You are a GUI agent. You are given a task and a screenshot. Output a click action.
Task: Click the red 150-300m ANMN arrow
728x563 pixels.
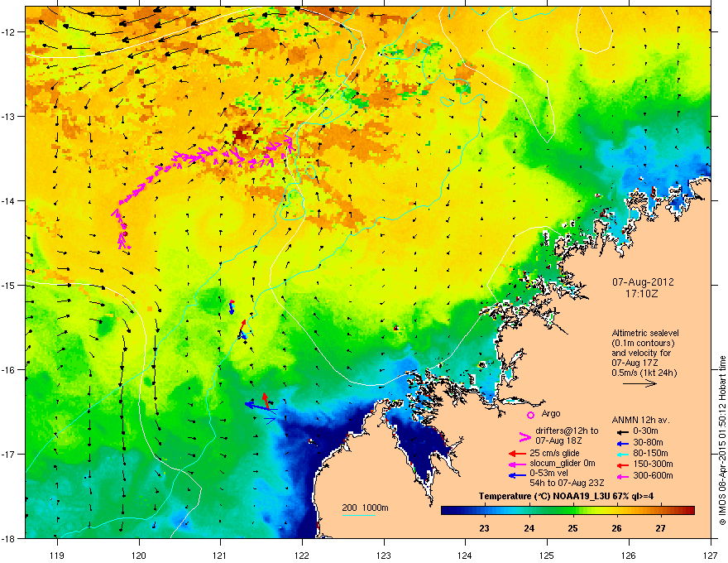(x=623, y=464)
